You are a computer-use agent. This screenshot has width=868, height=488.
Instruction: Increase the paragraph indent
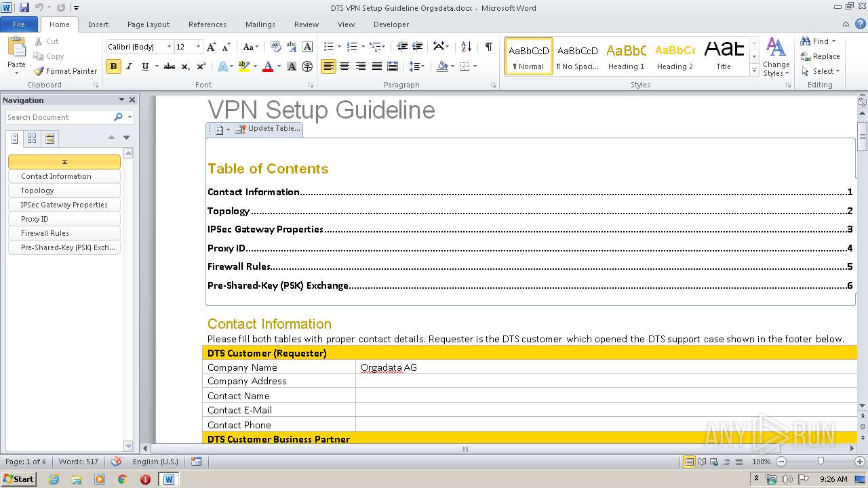(x=418, y=47)
